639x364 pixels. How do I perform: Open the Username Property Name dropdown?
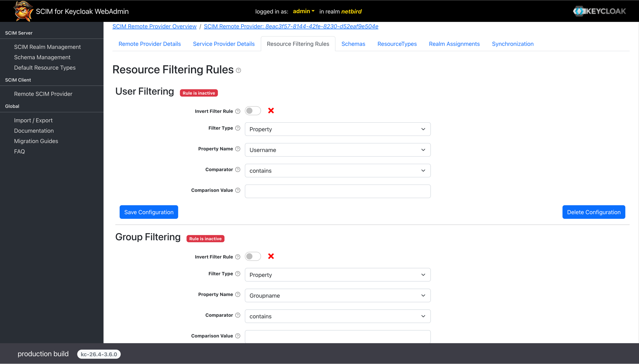tap(337, 150)
